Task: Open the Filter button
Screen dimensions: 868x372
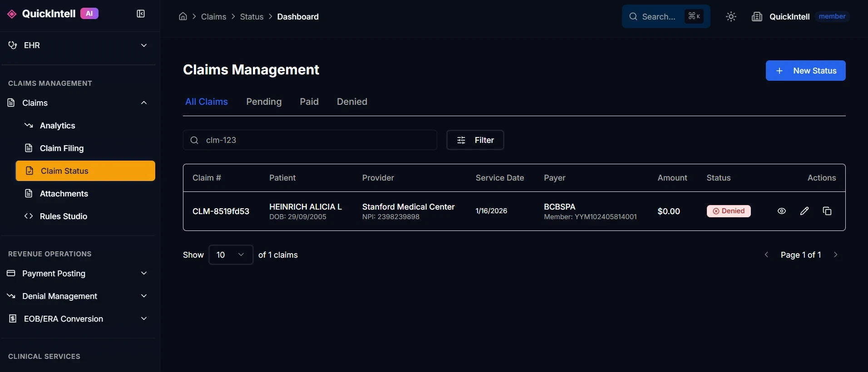Action: [x=475, y=140]
